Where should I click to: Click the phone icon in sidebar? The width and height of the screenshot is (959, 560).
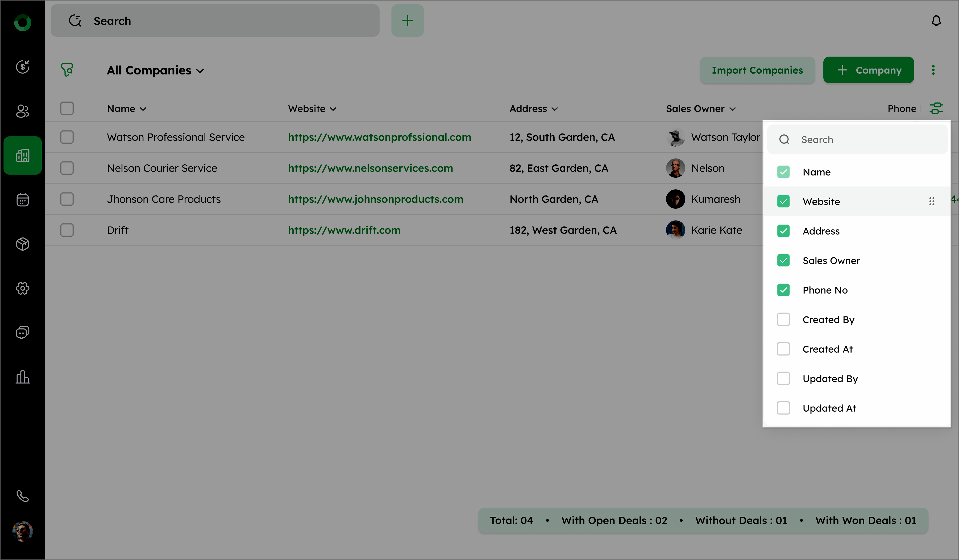[22, 496]
